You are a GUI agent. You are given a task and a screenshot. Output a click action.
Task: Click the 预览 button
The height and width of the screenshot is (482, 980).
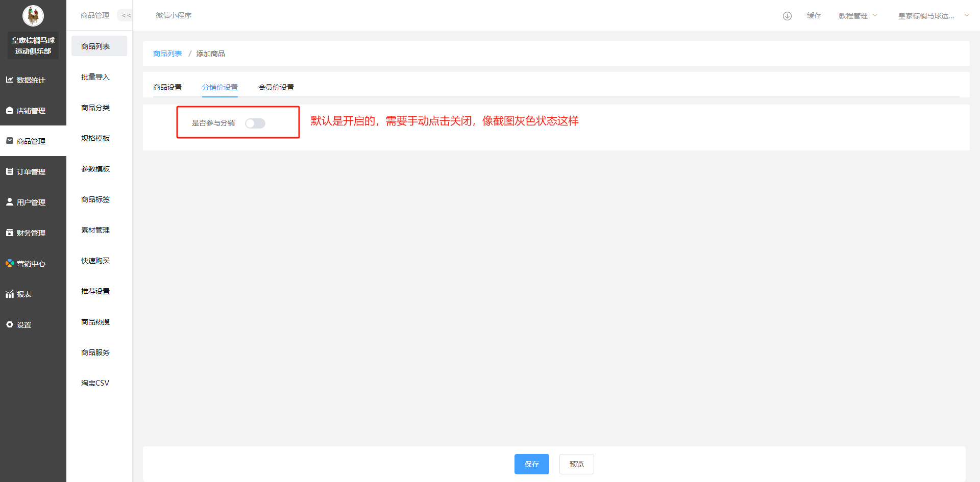point(576,464)
